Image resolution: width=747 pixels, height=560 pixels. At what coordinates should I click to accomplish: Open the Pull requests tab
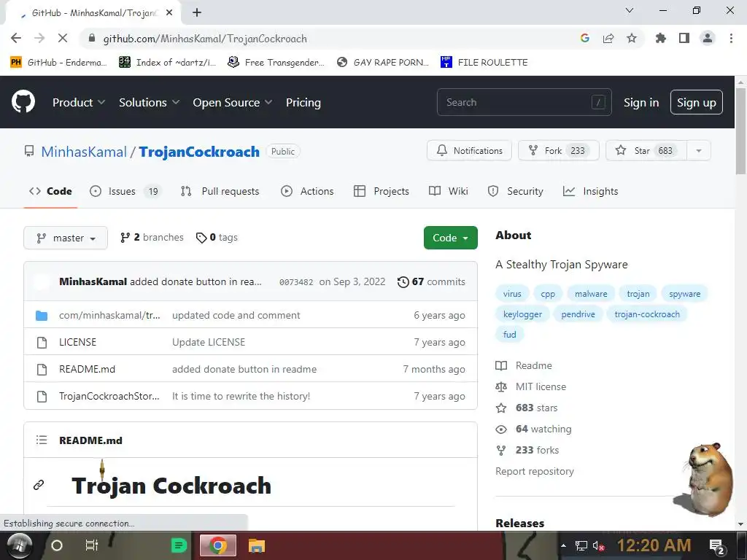[x=220, y=192]
